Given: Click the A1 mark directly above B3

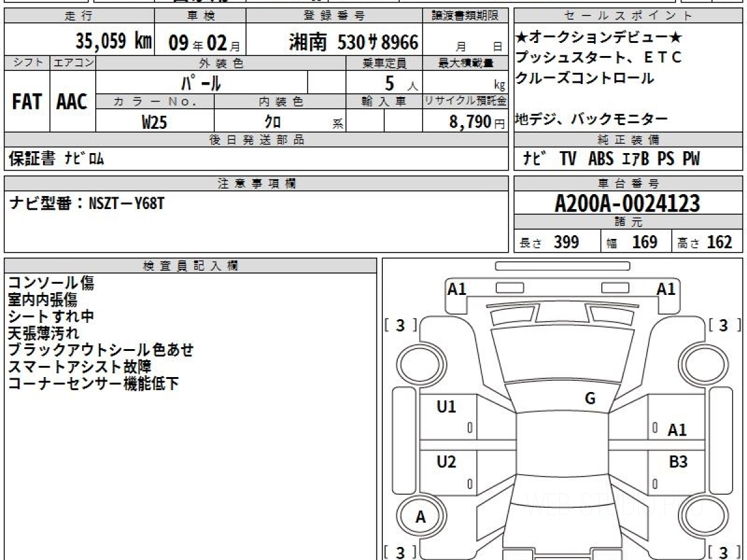Looking at the screenshot, I should [x=677, y=430].
